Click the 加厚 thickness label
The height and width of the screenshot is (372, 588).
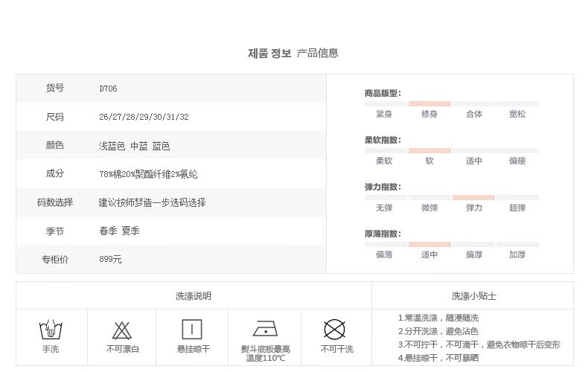(x=517, y=254)
